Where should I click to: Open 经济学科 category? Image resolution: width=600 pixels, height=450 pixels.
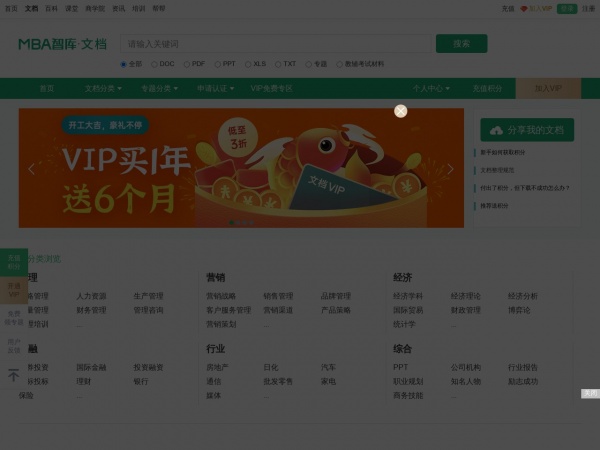coord(408,296)
